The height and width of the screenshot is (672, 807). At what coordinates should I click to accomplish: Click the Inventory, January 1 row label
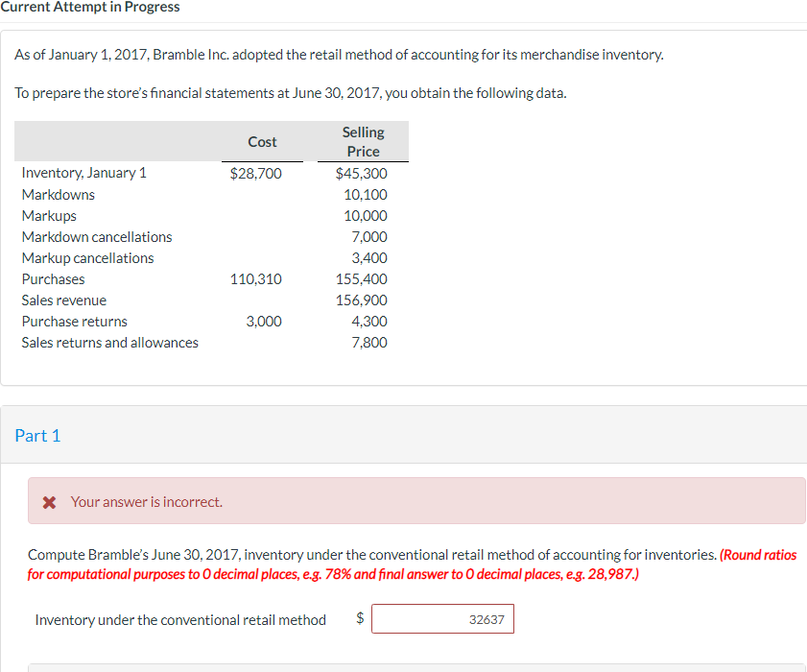[x=83, y=173]
